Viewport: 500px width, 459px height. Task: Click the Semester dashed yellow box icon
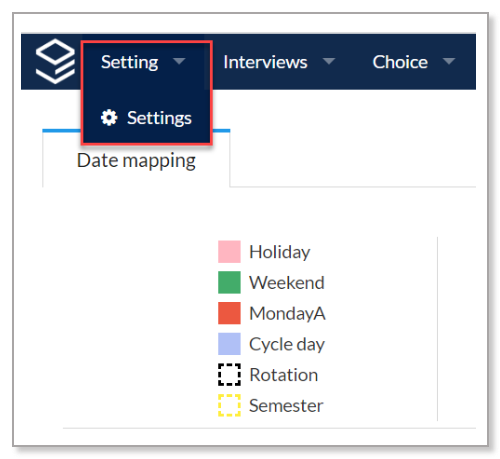tap(229, 405)
